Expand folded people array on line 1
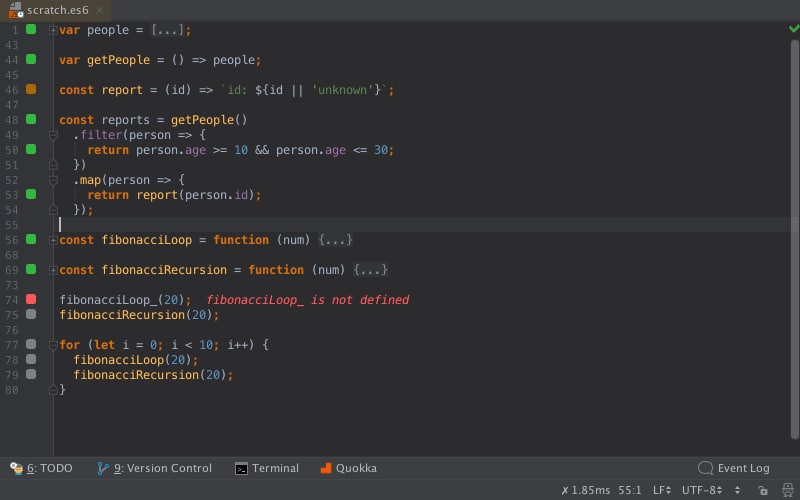The image size is (800, 500). click(53, 30)
